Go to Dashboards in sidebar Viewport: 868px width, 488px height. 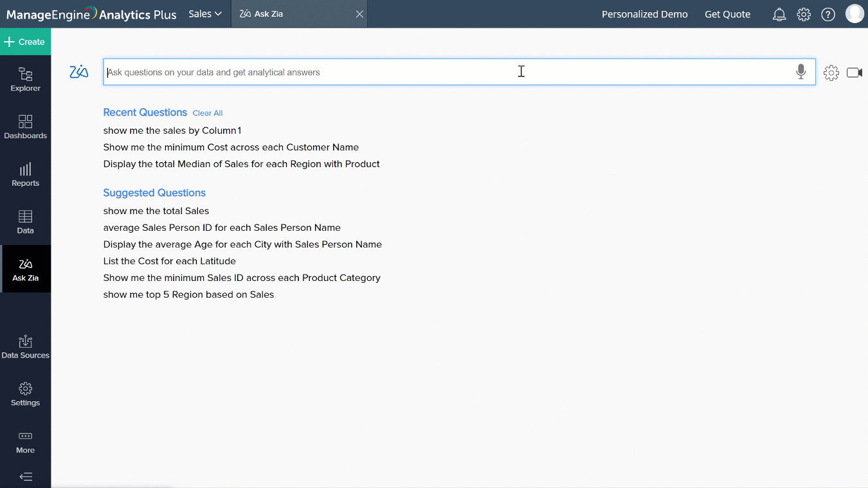(26, 127)
